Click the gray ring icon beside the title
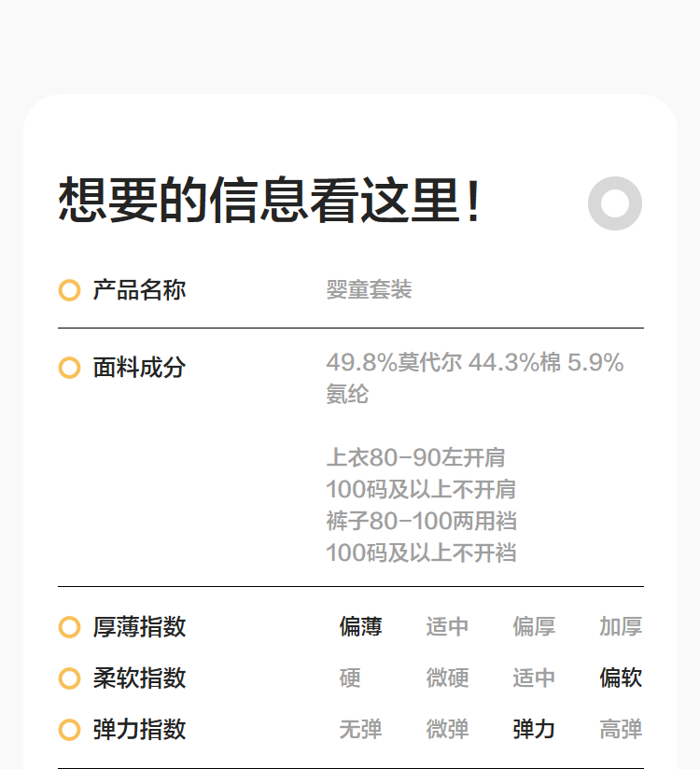Screen dimensions: 700x769 point(615,203)
